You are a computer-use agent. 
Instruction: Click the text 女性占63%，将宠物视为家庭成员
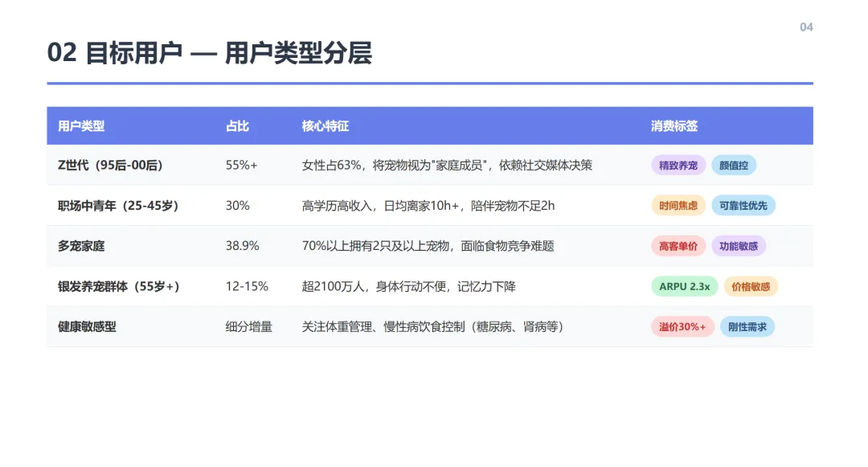[x=394, y=166]
